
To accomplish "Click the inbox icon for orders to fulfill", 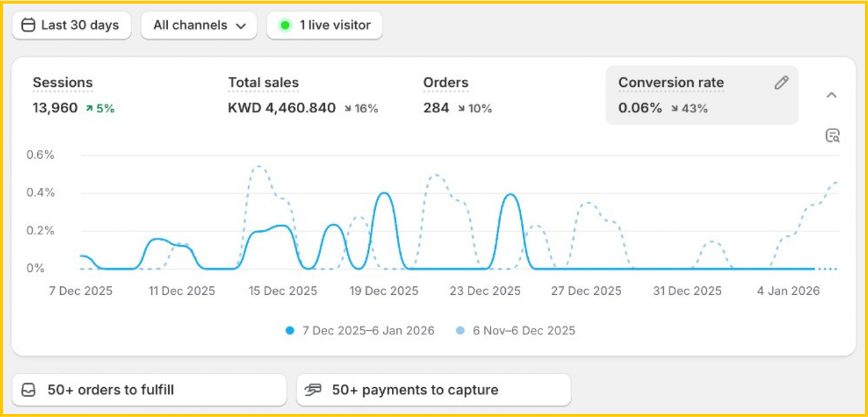I will 29,390.
